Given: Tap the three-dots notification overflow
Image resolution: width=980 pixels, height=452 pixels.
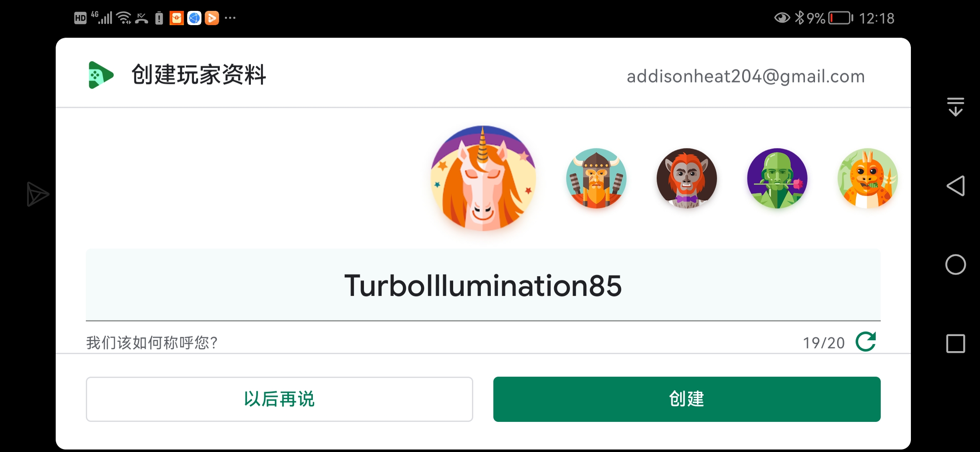Looking at the screenshot, I should 230,18.
